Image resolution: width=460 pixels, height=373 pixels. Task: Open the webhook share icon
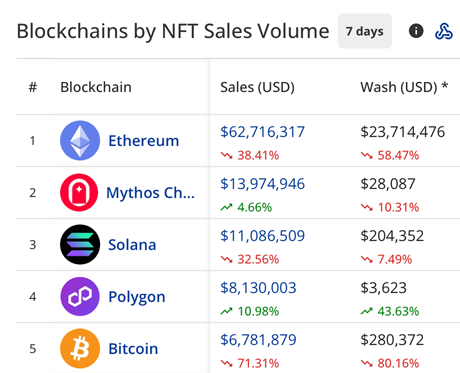click(x=444, y=31)
